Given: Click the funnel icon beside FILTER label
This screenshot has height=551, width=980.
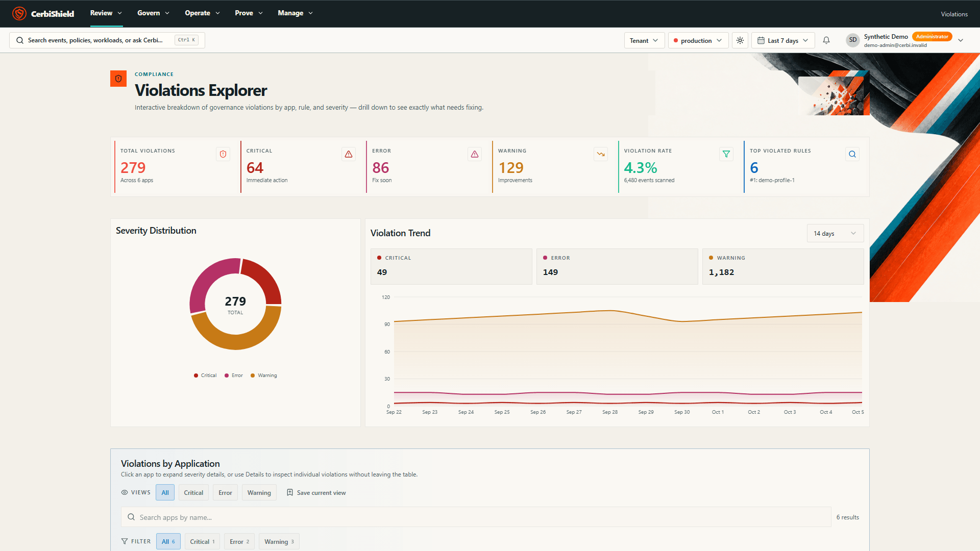Looking at the screenshot, I should [x=125, y=541].
